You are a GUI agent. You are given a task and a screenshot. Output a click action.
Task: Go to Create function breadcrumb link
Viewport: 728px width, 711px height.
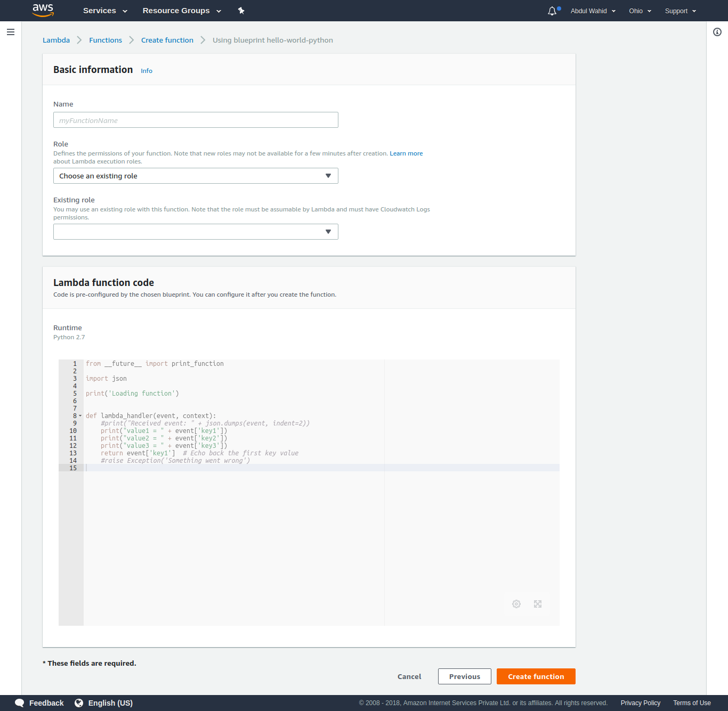click(167, 40)
